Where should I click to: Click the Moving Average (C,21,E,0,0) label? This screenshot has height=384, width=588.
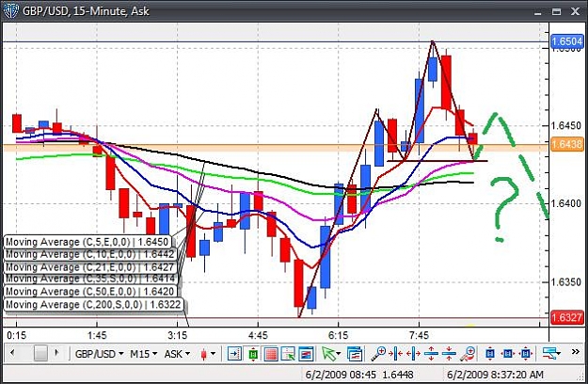(90, 267)
